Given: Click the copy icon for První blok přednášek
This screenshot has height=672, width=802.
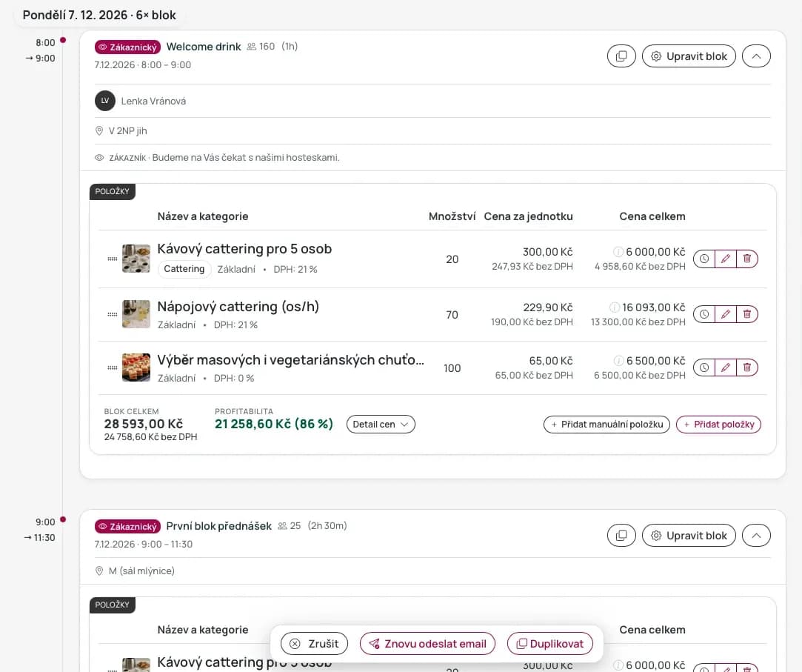Looking at the screenshot, I should 621,536.
